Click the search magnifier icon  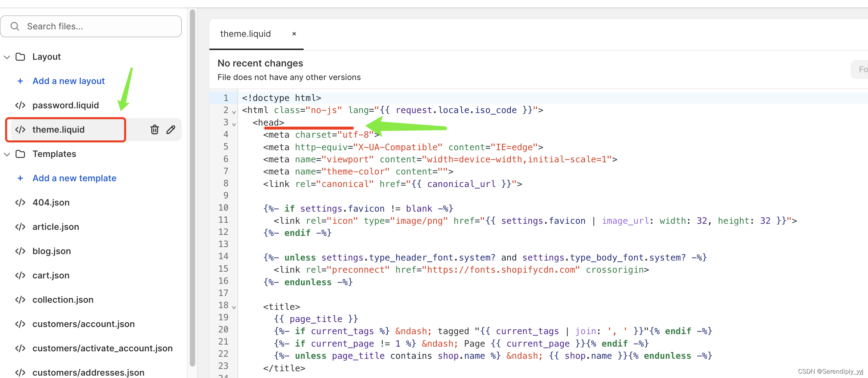point(15,26)
